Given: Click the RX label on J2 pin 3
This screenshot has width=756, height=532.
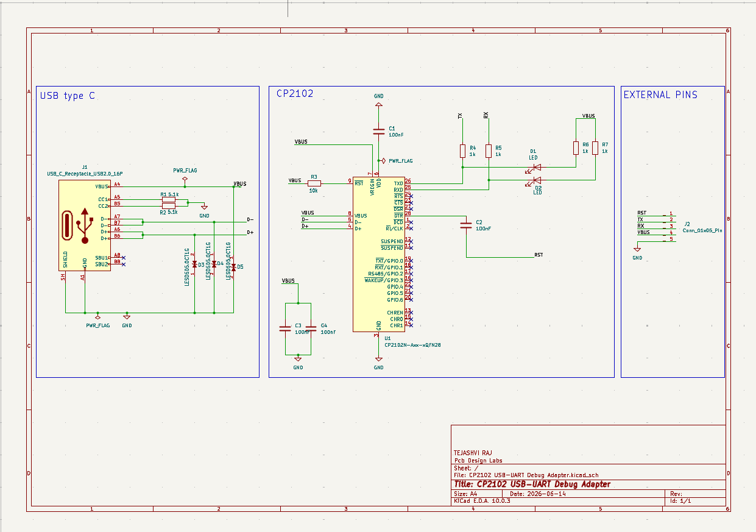Looking at the screenshot, I should pyautogui.click(x=640, y=226).
